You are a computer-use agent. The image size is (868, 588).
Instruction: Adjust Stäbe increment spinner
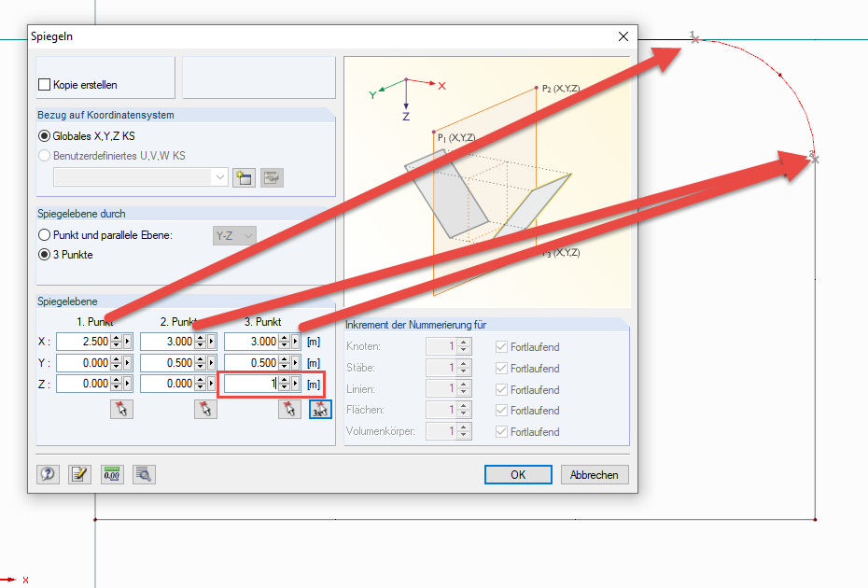pos(464,368)
